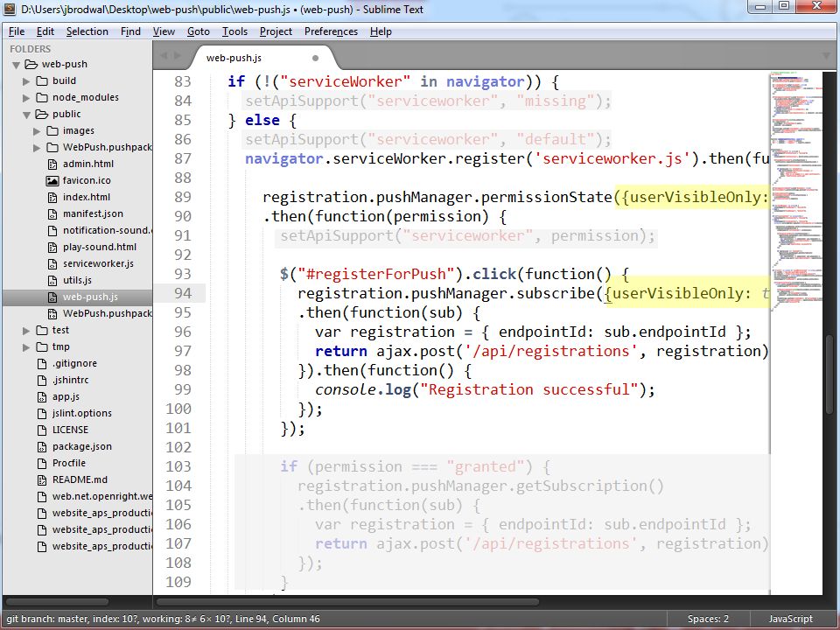The width and height of the screenshot is (840, 630).
Task: Click the unsaved dot on the web-push.js tab
Action: pyautogui.click(x=316, y=58)
